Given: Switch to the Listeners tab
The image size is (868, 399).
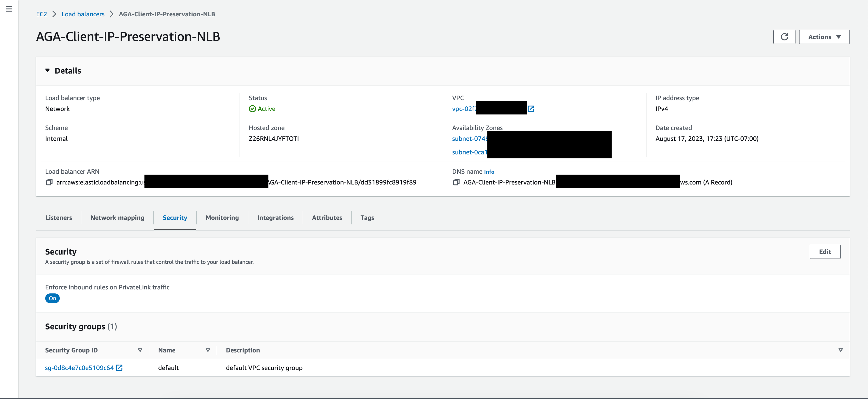Looking at the screenshot, I should point(59,218).
